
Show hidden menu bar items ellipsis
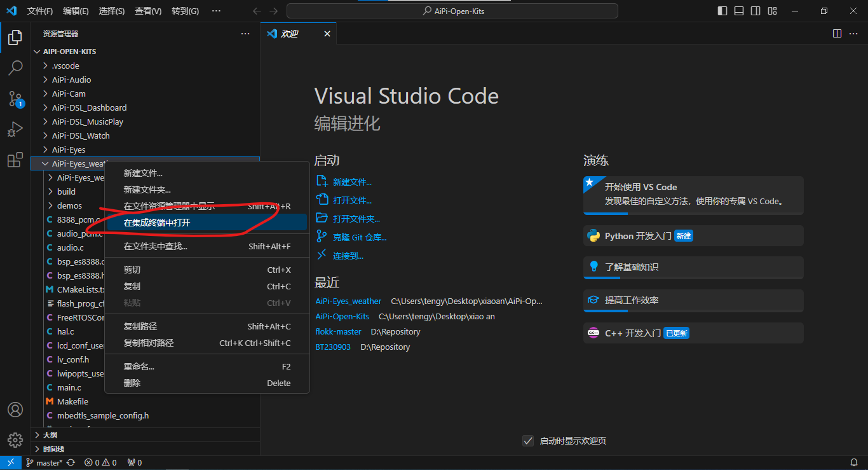click(216, 11)
